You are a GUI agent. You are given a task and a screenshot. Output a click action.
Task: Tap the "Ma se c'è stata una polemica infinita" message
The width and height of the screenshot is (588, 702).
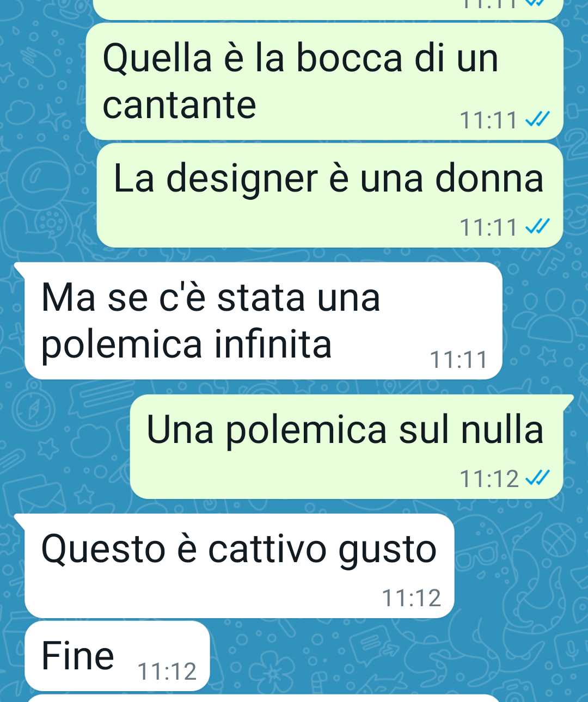pos(264,321)
